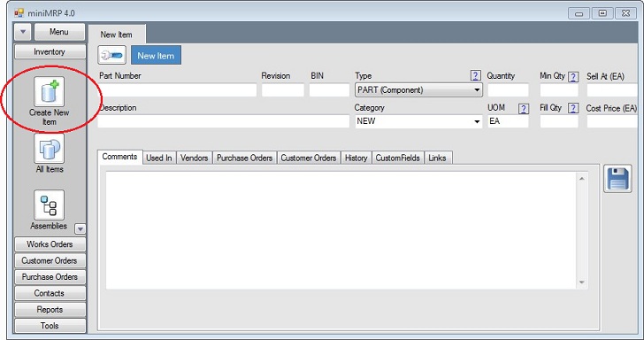The width and height of the screenshot is (644, 340).
Task: Open the All Items view icon
Action: (49, 148)
